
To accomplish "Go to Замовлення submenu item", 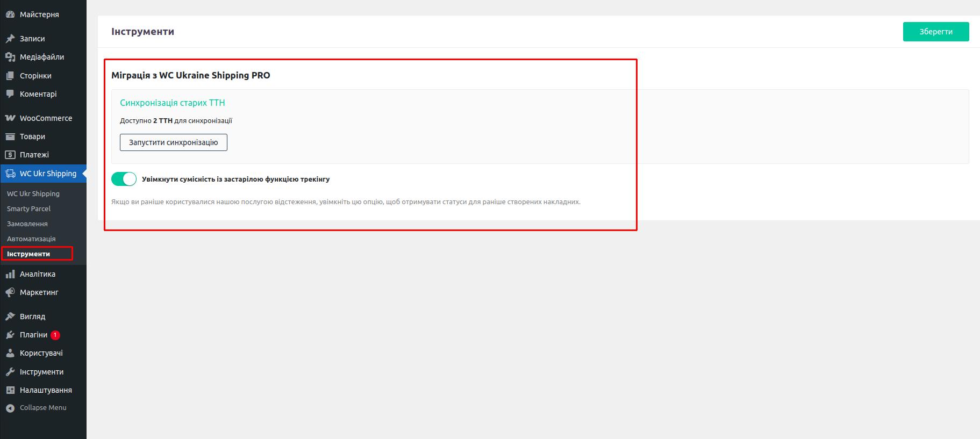I will coord(27,224).
